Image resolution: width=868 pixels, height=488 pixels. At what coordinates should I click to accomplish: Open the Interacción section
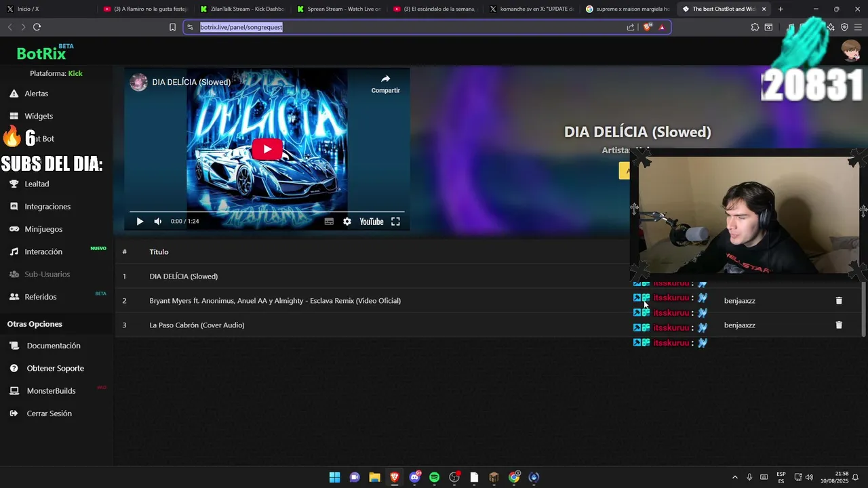pos(43,251)
